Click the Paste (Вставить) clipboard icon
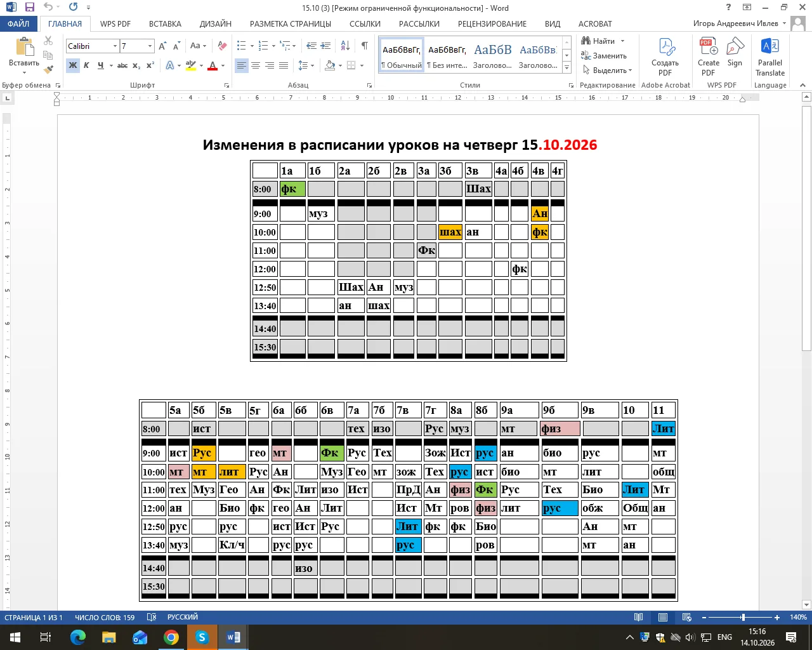Viewport: 812px width, 650px height. [24, 48]
